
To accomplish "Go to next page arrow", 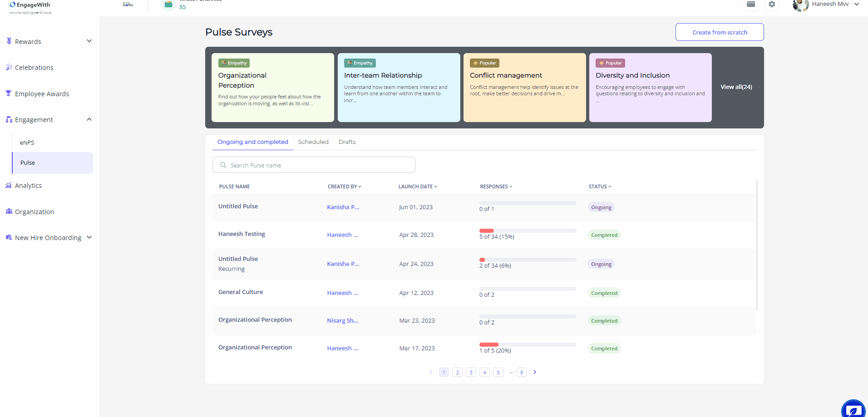I will (x=535, y=372).
